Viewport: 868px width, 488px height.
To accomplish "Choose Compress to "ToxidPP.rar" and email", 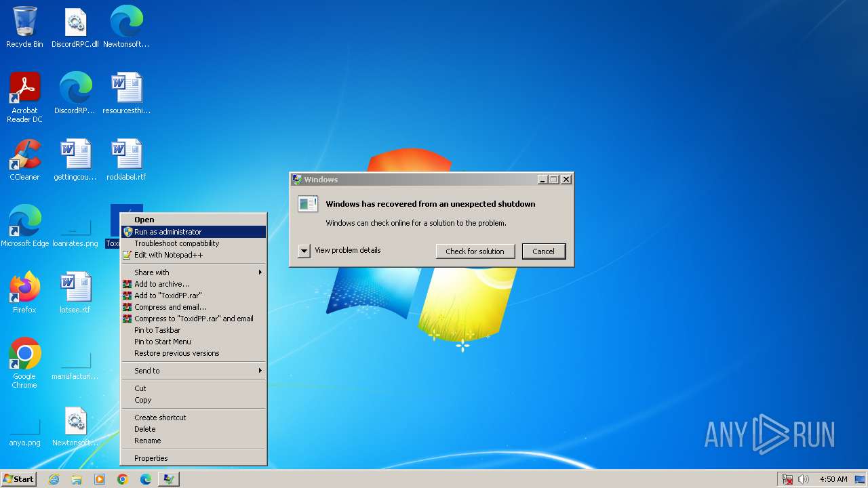I will click(193, 319).
